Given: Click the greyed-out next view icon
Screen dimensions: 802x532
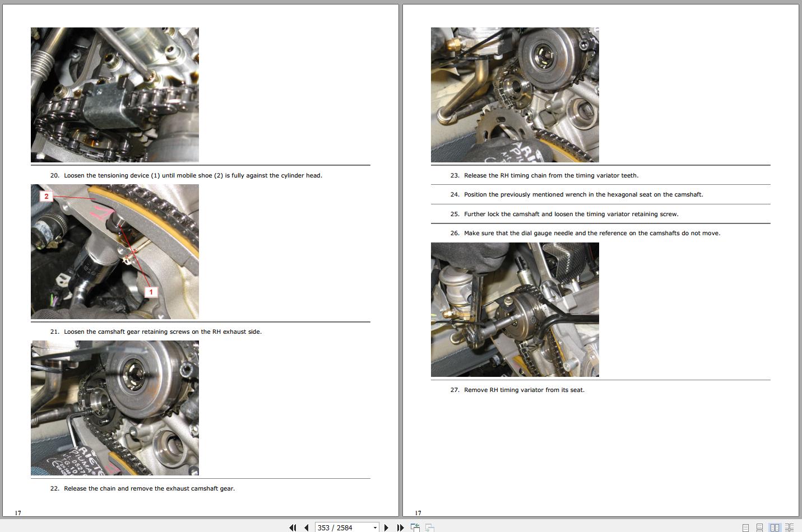Looking at the screenshot, I should (x=430, y=528).
